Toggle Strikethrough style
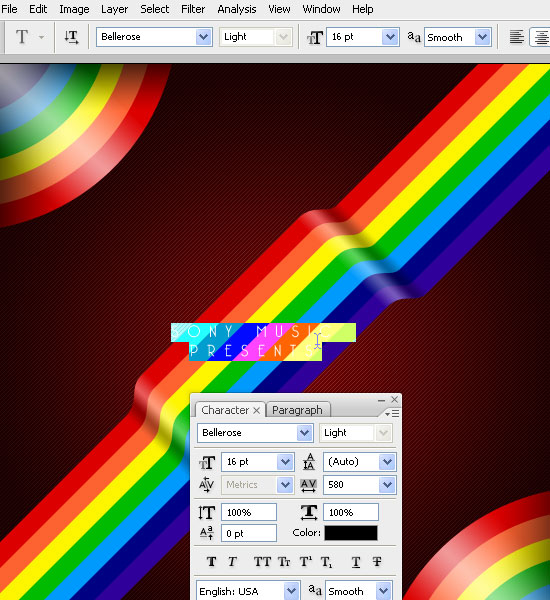 (x=377, y=562)
